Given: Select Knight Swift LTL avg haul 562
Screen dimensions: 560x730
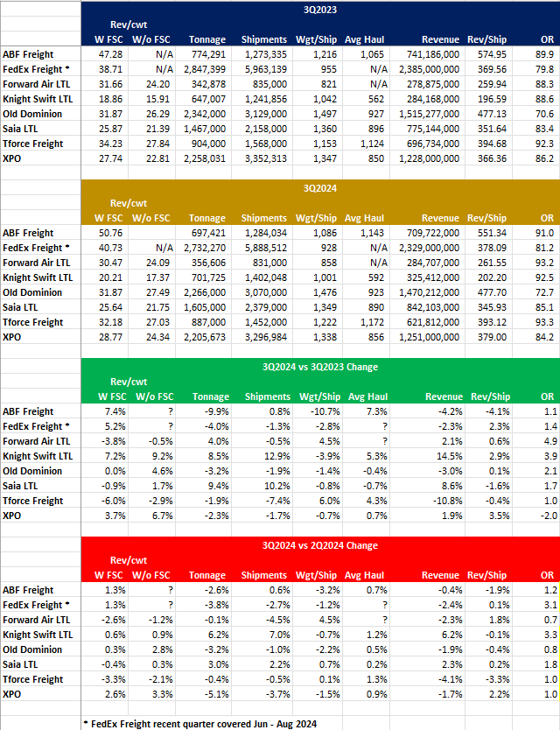Looking at the screenshot, I should pos(376,99).
